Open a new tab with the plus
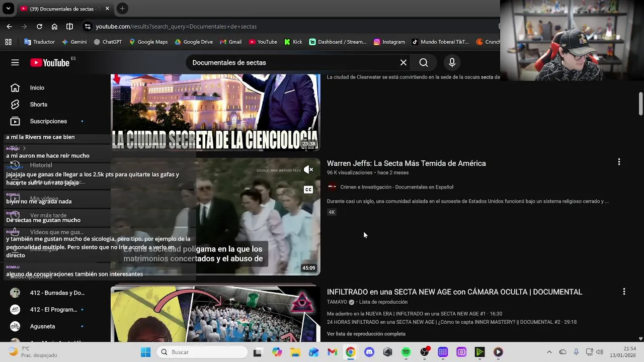This screenshot has height=362, width=644. tap(122, 9)
